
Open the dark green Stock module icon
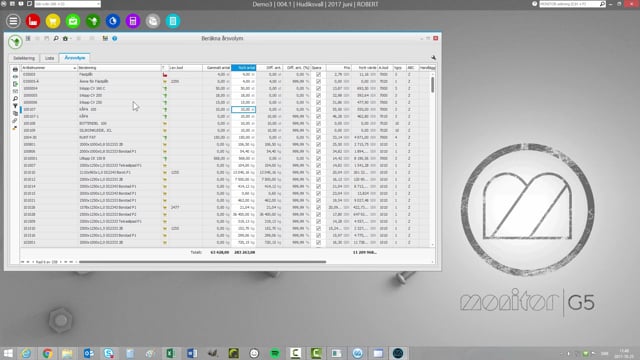coord(93,21)
